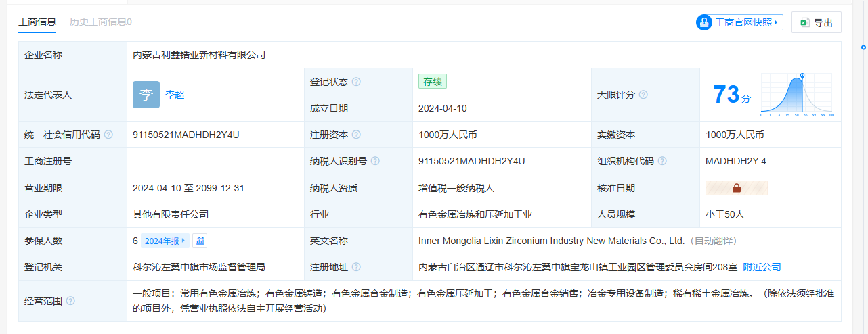Click the blue scroll handle at right edge
The image size is (868, 334).
[864, 47]
